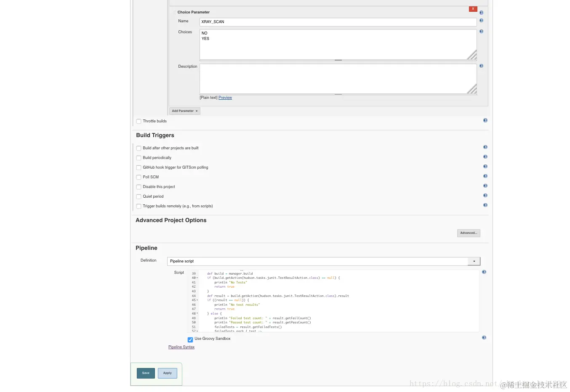
Task: Enable Quiet period checkbox
Action: (x=139, y=196)
